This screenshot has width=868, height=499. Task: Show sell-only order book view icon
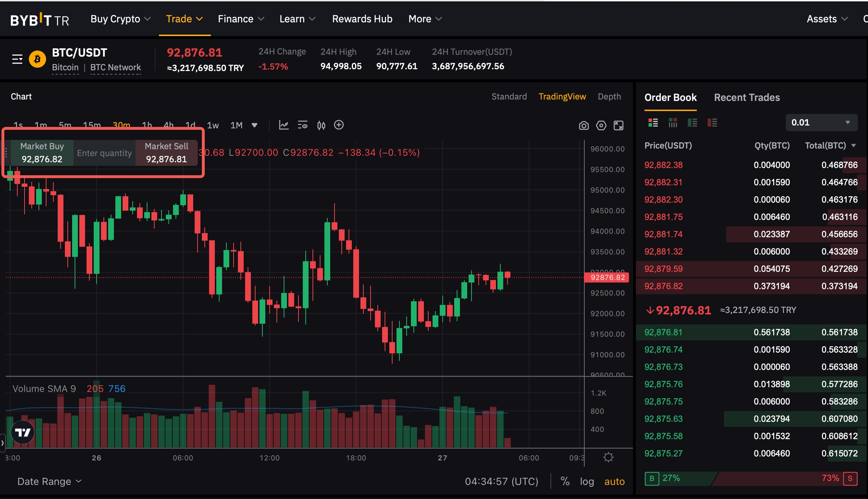[x=712, y=123]
